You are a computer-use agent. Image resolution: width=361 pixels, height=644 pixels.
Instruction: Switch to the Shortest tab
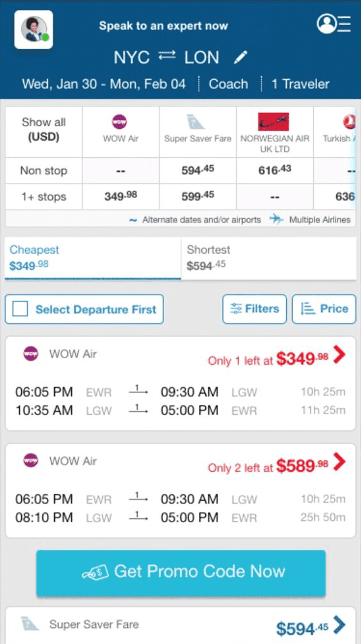[268, 258]
